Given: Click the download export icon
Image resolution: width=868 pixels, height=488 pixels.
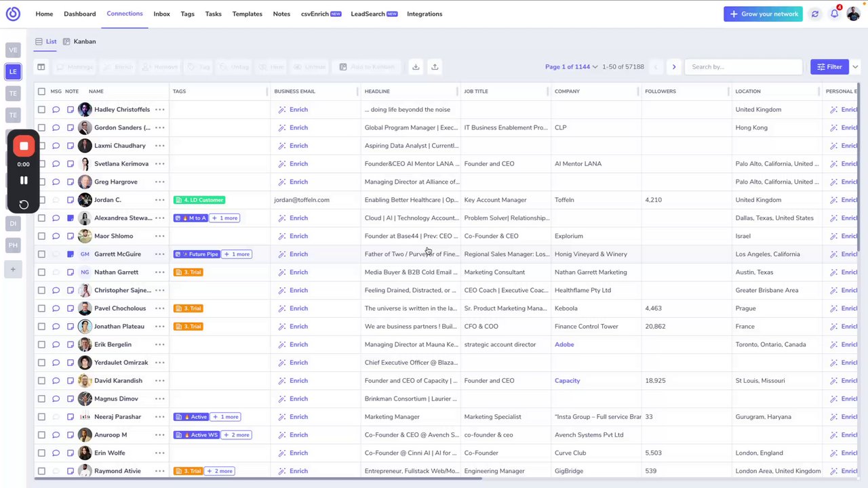Looking at the screenshot, I should pos(416,66).
